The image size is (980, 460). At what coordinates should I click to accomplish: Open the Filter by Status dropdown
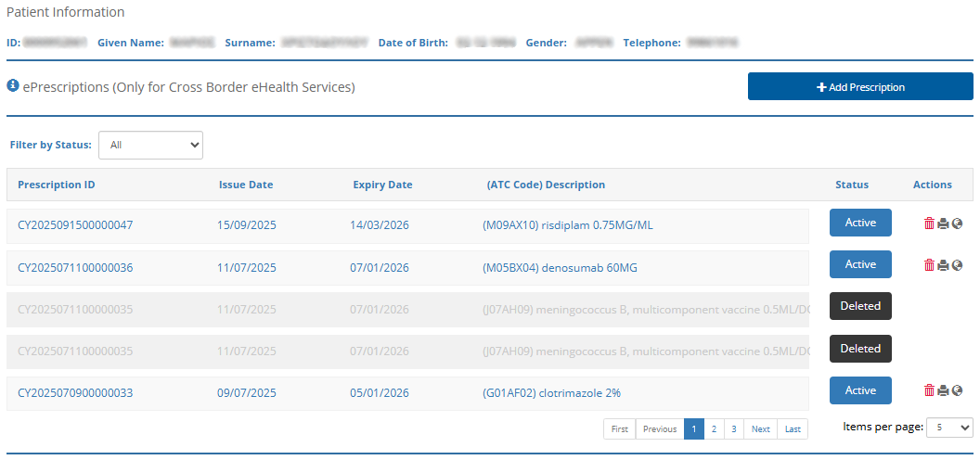tap(150, 145)
